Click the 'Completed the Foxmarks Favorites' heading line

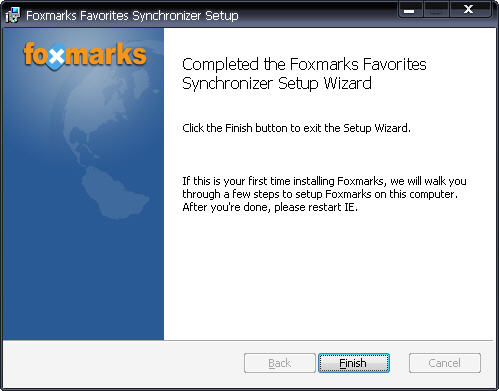(304, 64)
